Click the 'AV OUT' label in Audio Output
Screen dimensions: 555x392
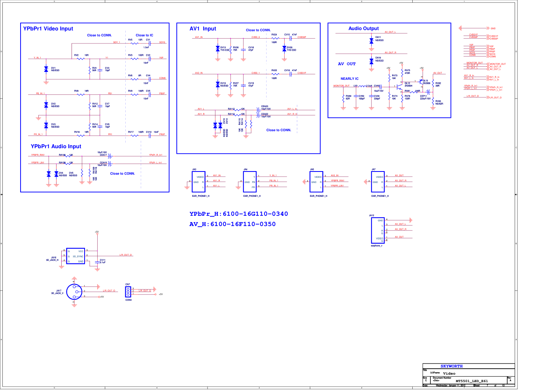click(x=347, y=64)
